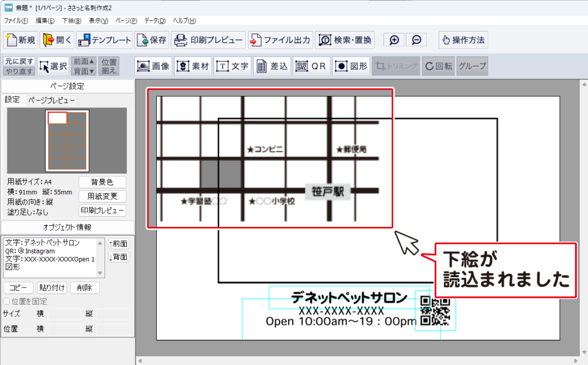Screen dimensions: 588x365
Task: Open the データ(D) menu
Action: coord(155,21)
